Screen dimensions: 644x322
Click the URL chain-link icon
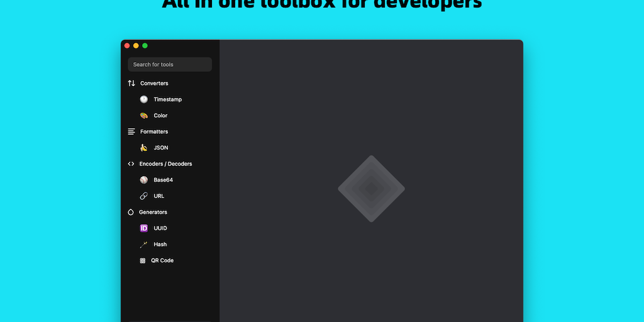(144, 196)
